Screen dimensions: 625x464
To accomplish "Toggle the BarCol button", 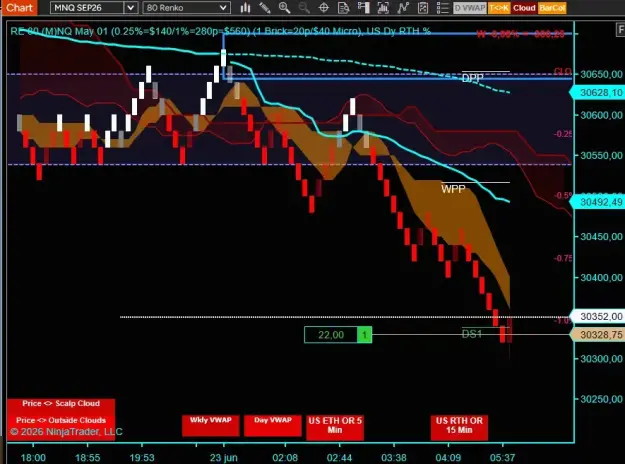I will [x=552, y=8].
